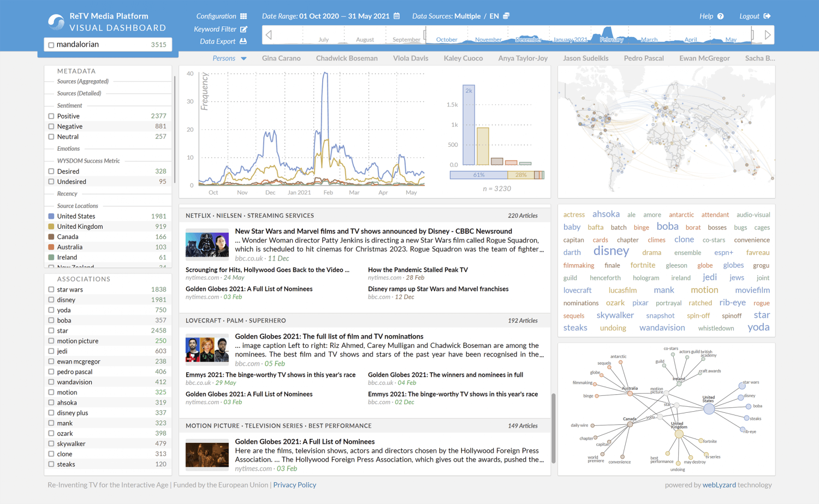The width and height of the screenshot is (819, 504).
Task: Check the Positive sentiment checkbox
Action: click(x=51, y=116)
